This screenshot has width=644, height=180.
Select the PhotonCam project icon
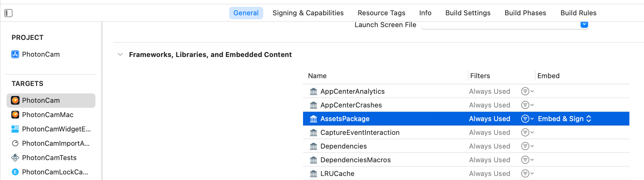pos(15,54)
